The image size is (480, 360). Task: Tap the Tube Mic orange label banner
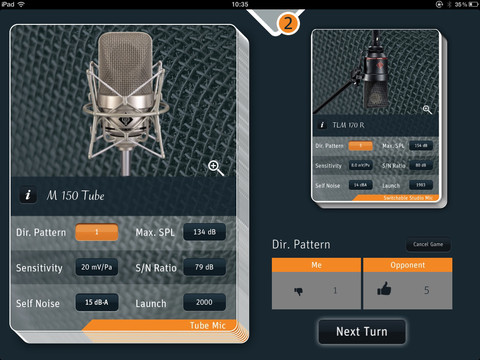point(160,325)
